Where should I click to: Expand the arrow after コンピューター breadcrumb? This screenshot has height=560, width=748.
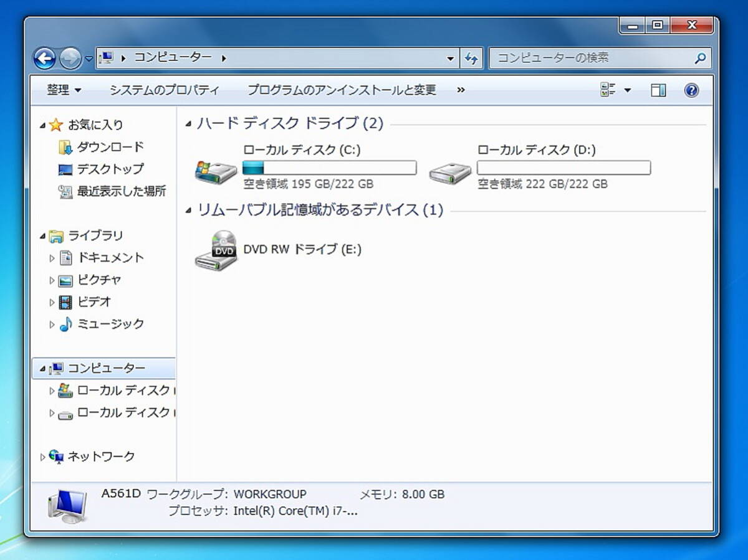pos(224,58)
